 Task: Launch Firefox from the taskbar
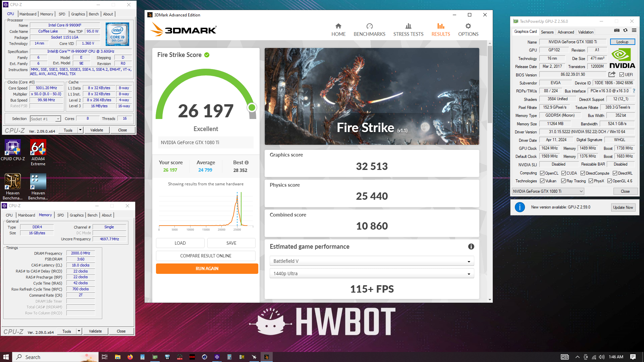(130, 357)
